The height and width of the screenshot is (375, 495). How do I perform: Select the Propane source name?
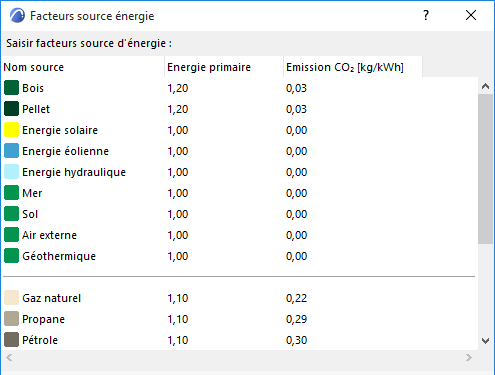pos(44,319)
